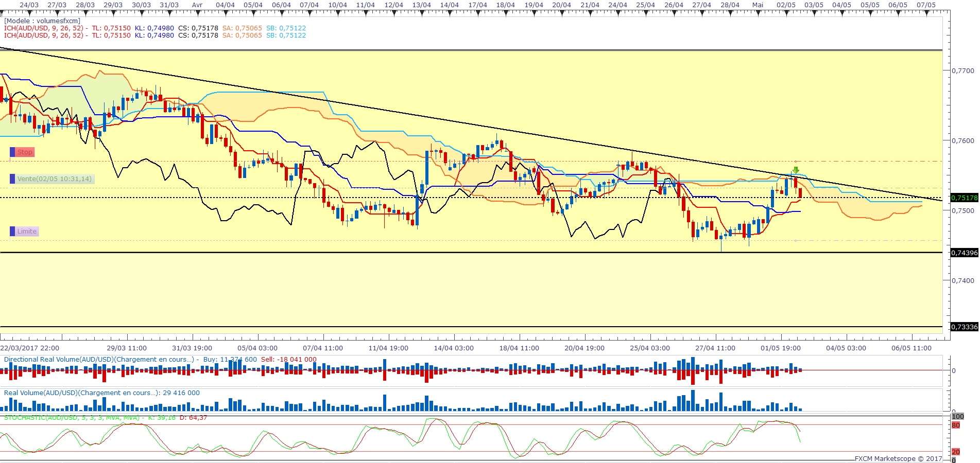
Task: Click the 0,73336 horizontal line price tag
Action: [x=964, y=327]
